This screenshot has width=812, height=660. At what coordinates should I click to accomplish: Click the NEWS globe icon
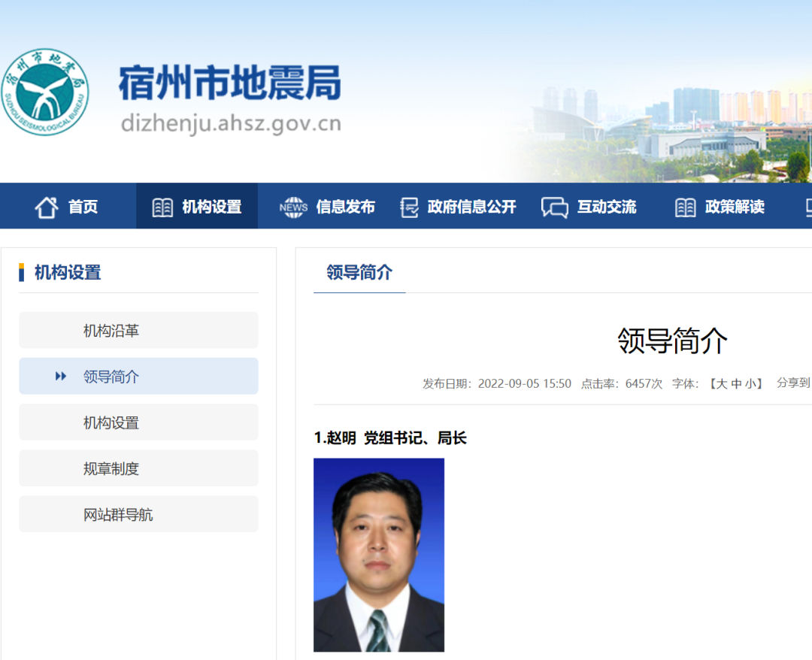click(x=293, y=207)
